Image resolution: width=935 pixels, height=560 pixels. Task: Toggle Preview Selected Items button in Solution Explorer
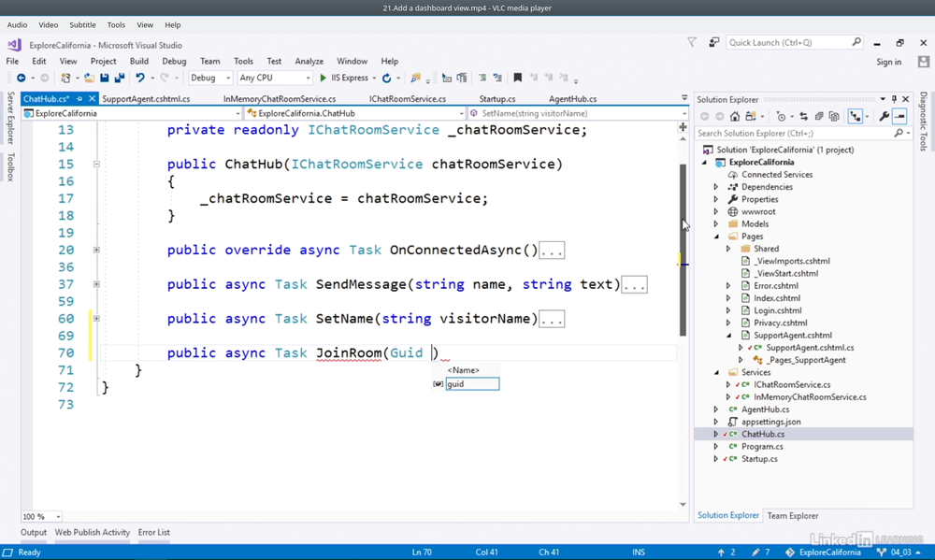coord(899,116)
